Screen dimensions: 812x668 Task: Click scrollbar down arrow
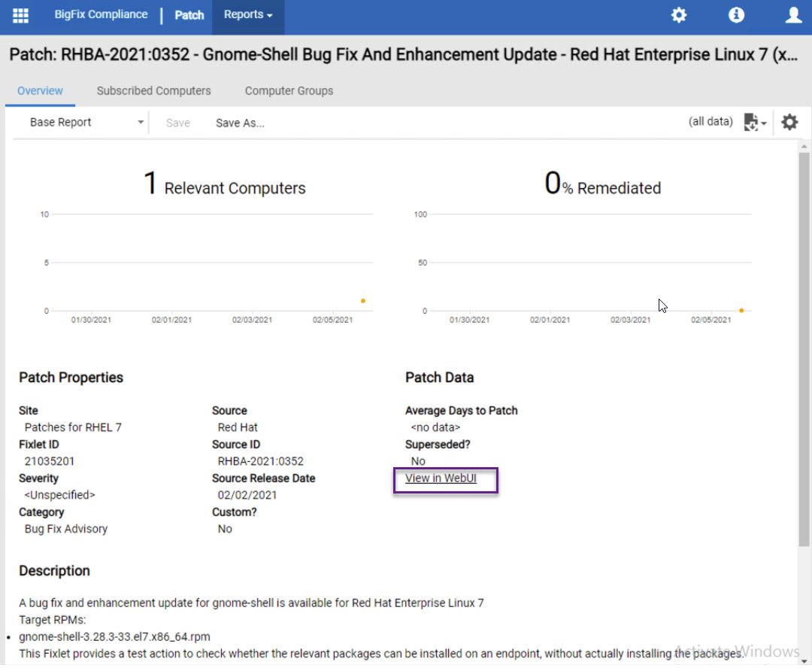[x=804, y=661]
